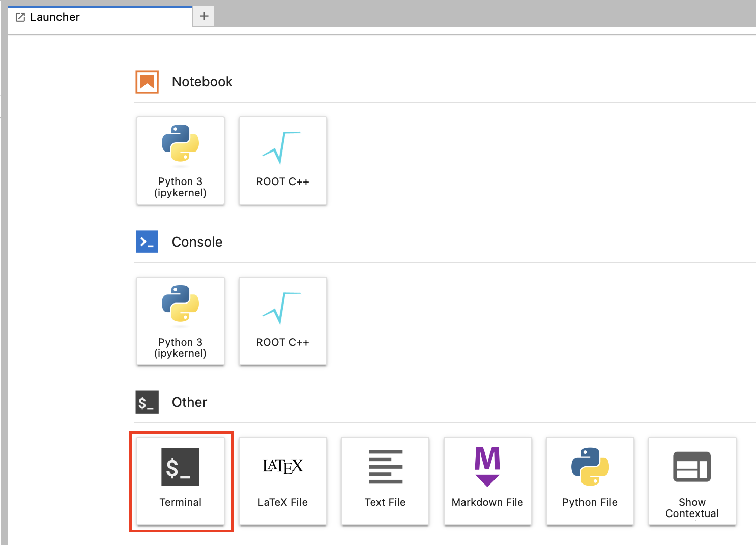Click the orange Notebook section icon
The height and width of the screenshot is (545, 756).
click(x=147, y=82)
